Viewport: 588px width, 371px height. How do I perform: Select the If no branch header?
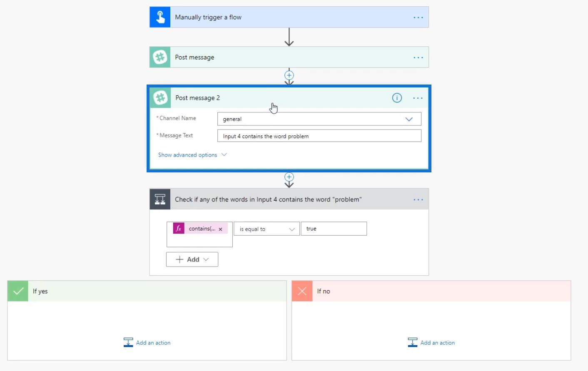431,291
